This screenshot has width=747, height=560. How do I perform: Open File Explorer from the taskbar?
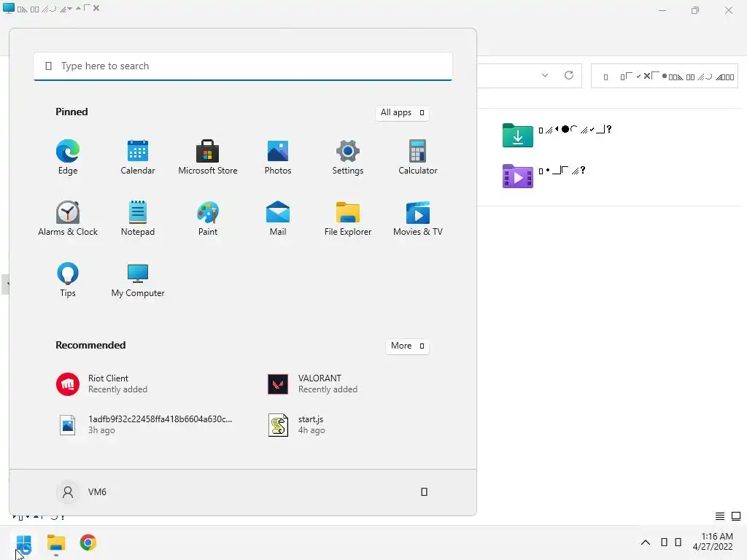coord(55,543)
